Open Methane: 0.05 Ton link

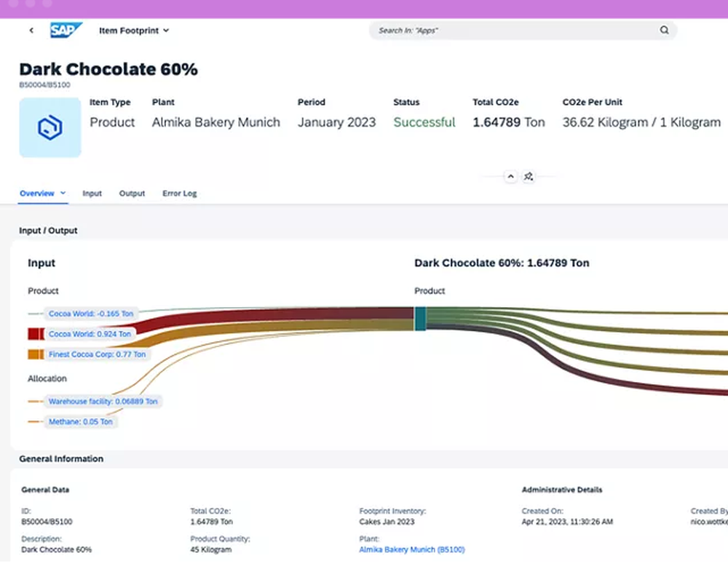pos(80,422)
